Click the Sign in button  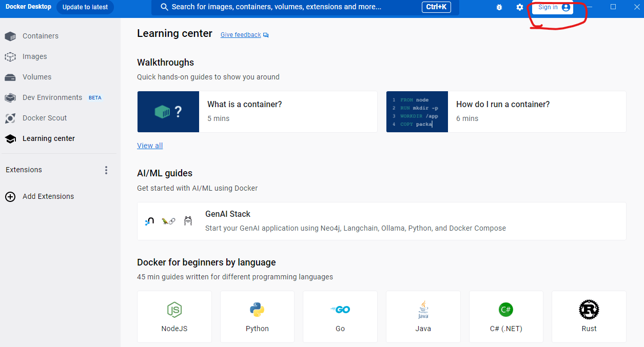pos(553,8)
